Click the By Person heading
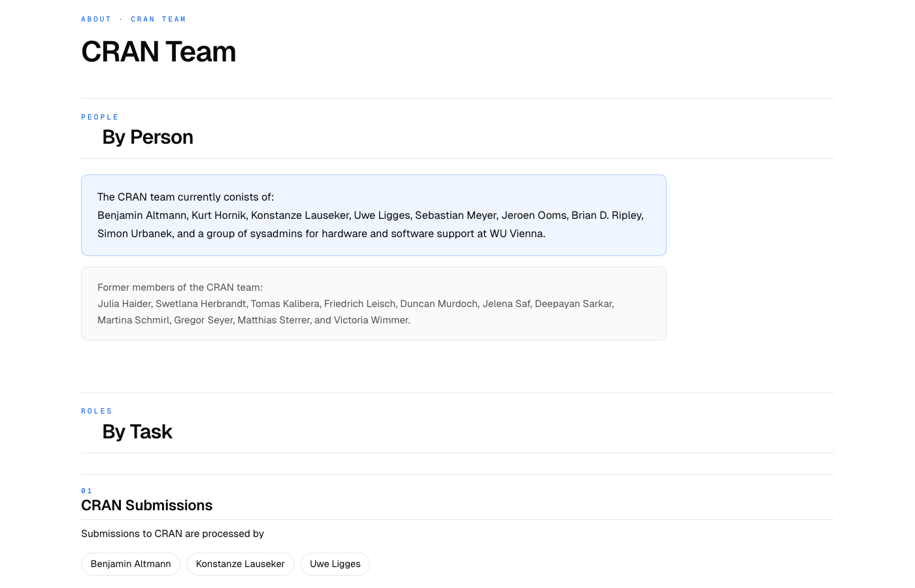Screen dimensions: 915x588 click(148, 137)
